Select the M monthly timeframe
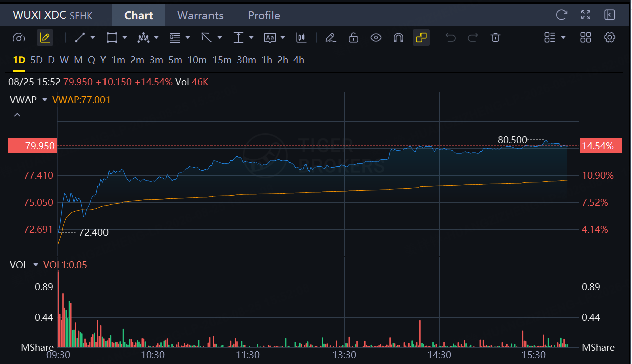The image size is (632, 364). click(78, 60)
